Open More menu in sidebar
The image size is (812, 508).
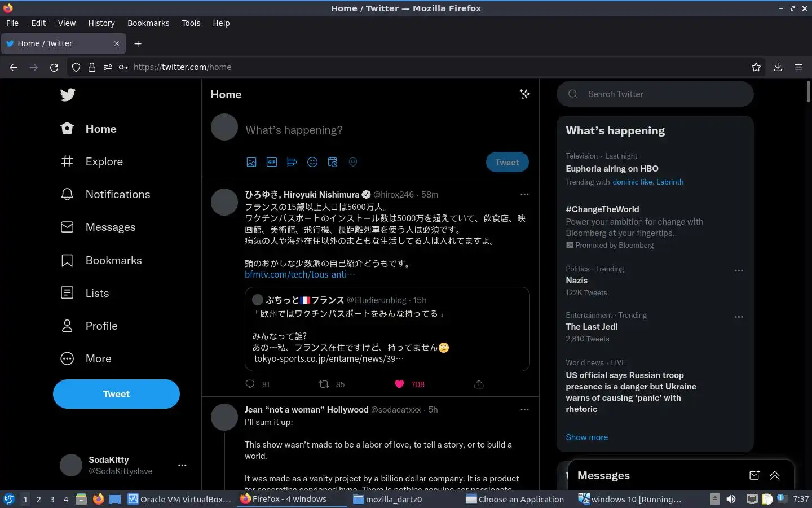pos(86,358)
